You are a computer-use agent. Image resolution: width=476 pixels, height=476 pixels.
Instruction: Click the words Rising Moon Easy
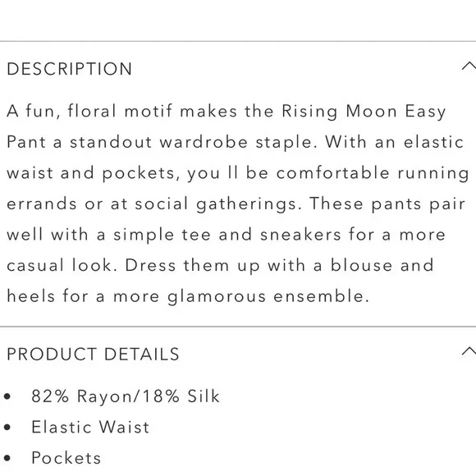point(364,112)
